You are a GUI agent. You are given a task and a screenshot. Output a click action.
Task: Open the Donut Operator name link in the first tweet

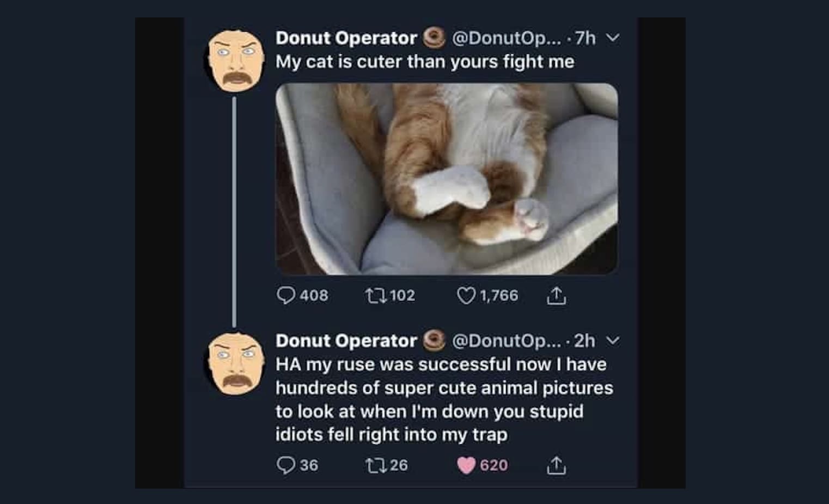coord(346,38)
